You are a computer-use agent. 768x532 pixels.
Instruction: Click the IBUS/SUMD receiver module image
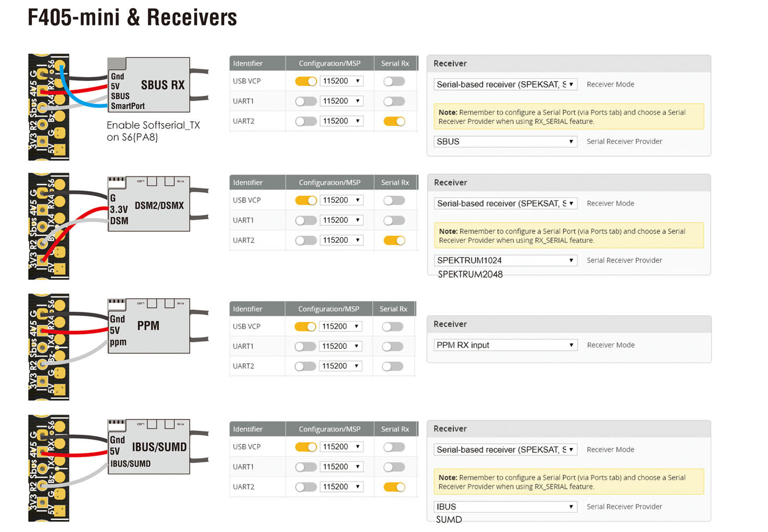pos(148,447)
